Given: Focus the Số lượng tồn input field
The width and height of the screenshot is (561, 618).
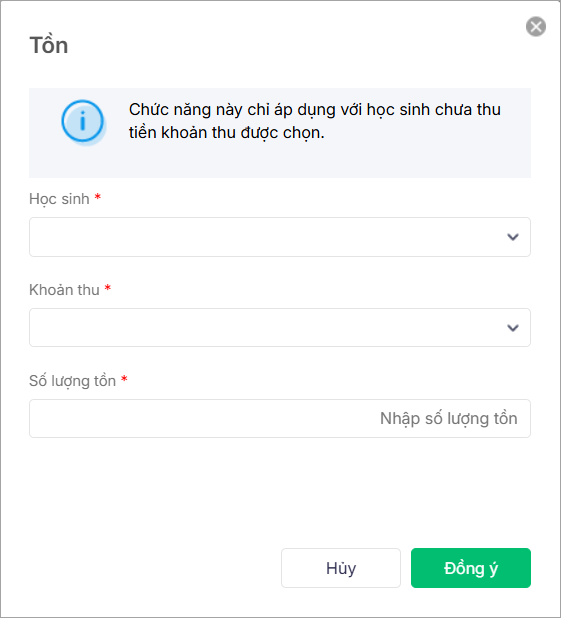Looking at the screenshot, I should pyautogui.click(x=280, y=418).
